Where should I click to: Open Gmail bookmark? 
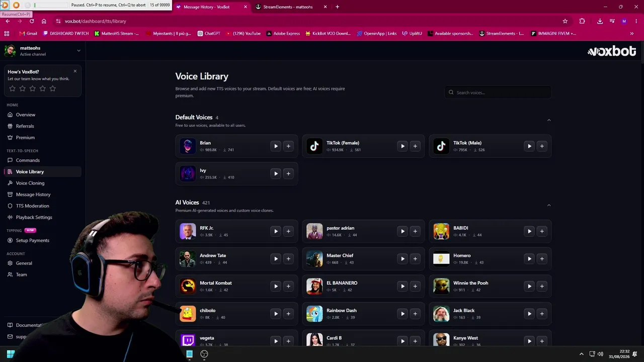coord(28,34)
